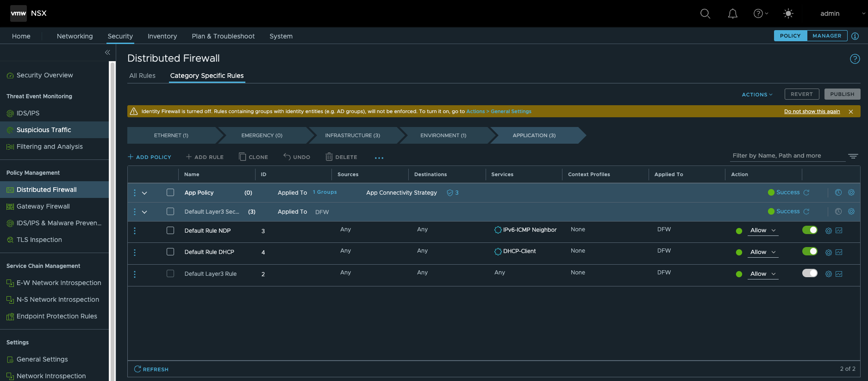The height and width of the screenshot is (381, 868).
Task: Open the global search icon
Action: point(705,13)
